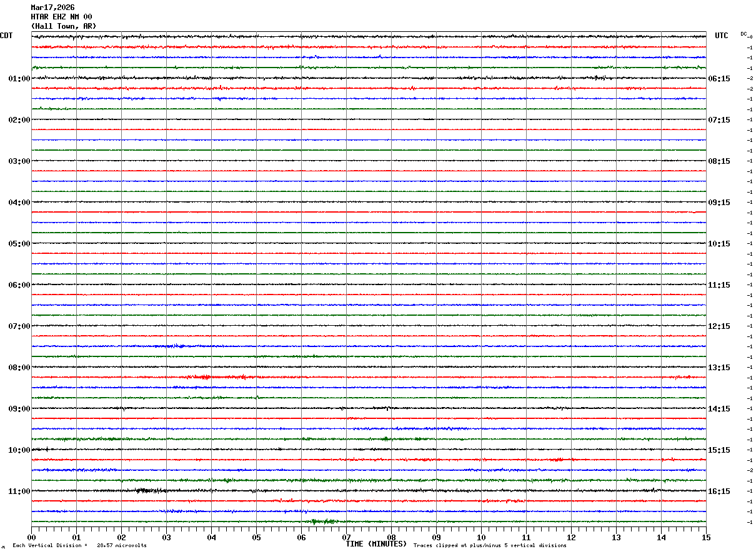Image resolution: width=756 pixels, height=554 pixels.
Task: Click the Traces clipped footer note
Action: click(490, 546)
